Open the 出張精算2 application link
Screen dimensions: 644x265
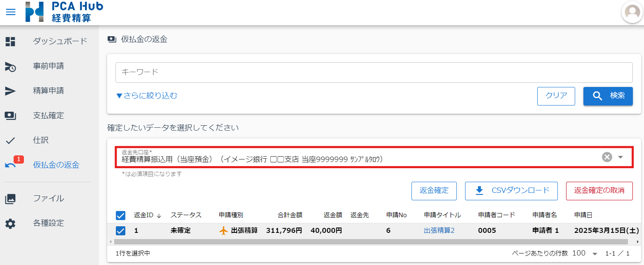tap(439, 231)
